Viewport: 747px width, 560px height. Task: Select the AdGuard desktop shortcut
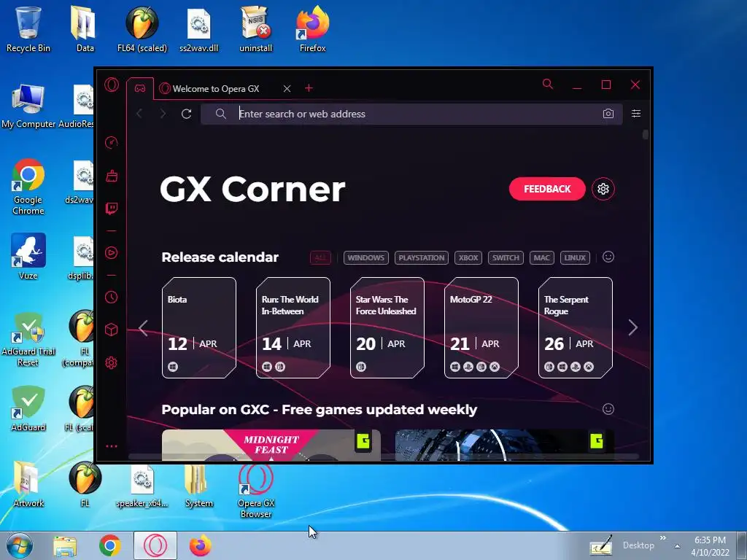coord(28,408)
